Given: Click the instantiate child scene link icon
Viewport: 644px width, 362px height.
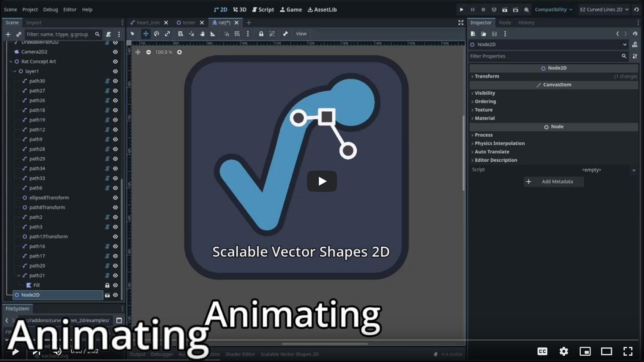Looking at the screenshot, I should [x=19, y=34].
